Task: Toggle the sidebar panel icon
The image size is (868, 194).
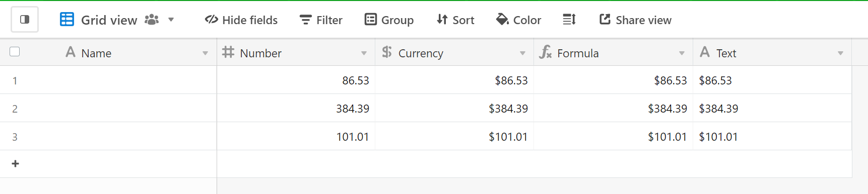Action: point(25,20)
